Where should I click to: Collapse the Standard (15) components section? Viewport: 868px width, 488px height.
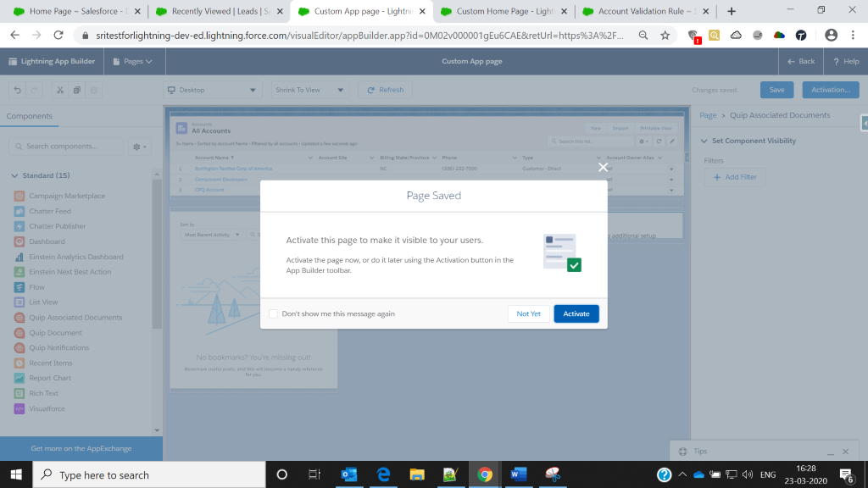14,175
